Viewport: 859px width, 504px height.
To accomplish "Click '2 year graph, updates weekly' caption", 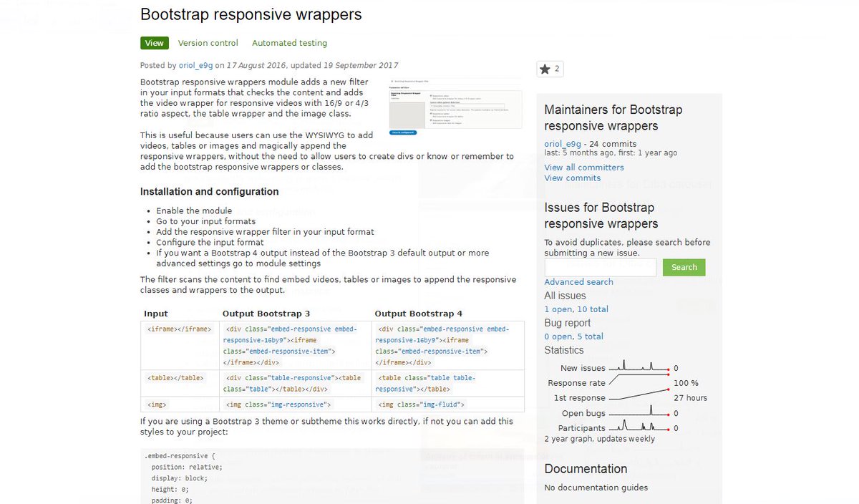I will click(599, 439).
